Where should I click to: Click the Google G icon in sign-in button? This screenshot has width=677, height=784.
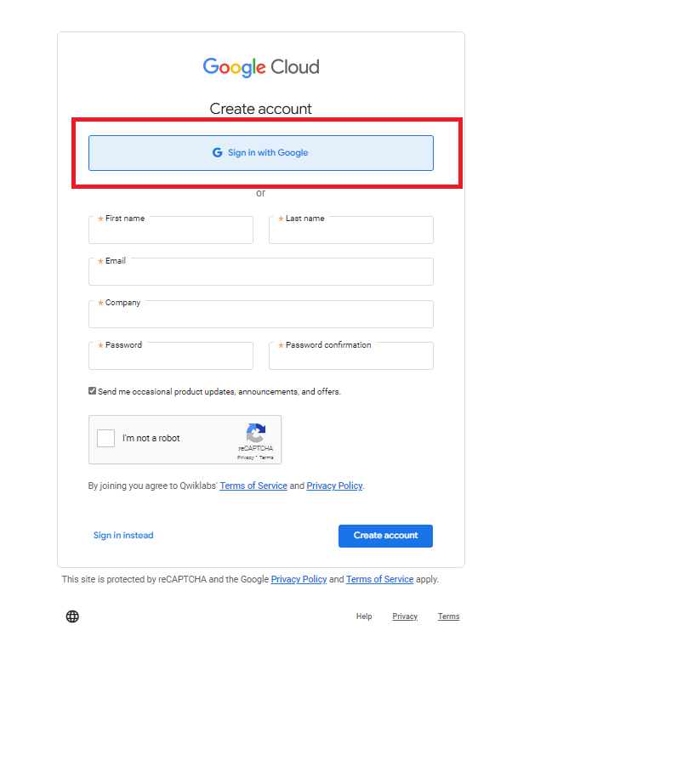click(218, 152)
